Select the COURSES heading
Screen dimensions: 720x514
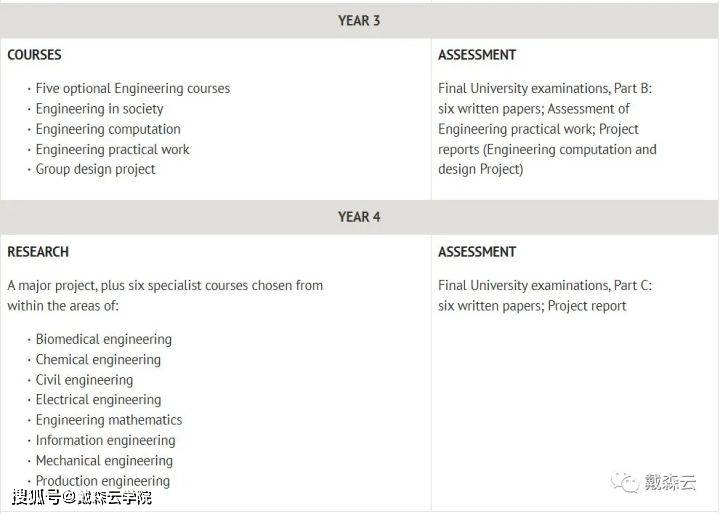[x=34, y=55]
